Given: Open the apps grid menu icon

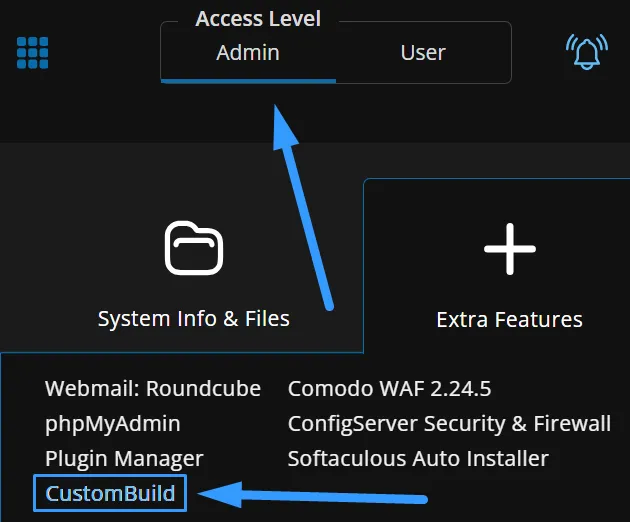Looking at the screenshot, I should coord(33,53).
